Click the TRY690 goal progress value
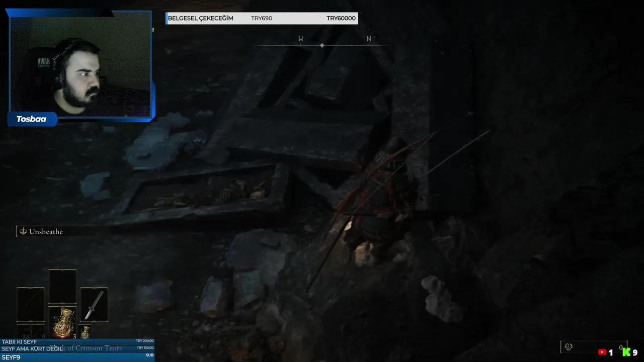Viewport: 644px width, 362px height. tap(262, 18)
